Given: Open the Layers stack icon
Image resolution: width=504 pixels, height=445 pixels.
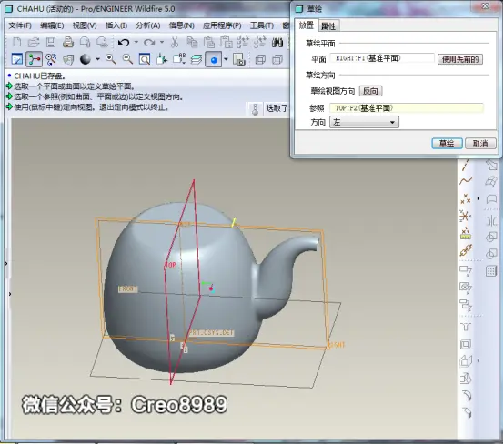Looking at the screenshot, I should pos(197,59).
